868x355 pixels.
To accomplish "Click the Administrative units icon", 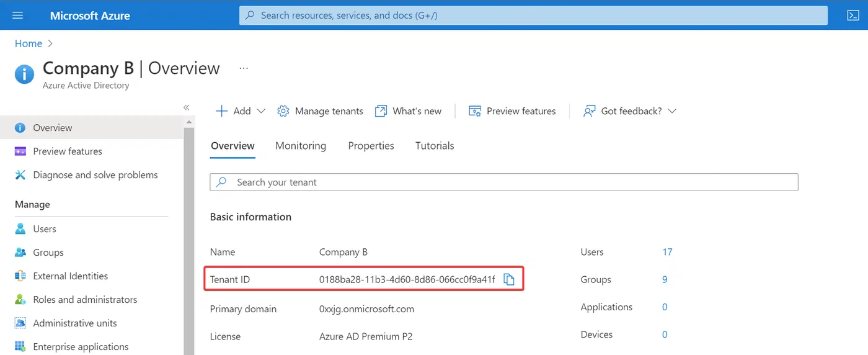I will (20, 323).
